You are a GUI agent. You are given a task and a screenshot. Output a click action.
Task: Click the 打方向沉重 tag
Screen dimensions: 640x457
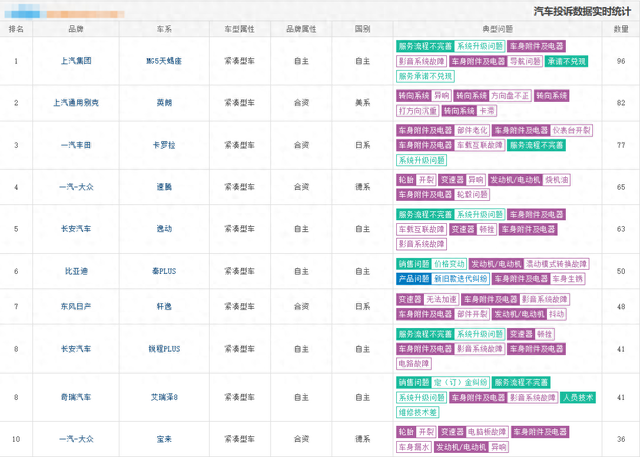(x=418, y=111)
